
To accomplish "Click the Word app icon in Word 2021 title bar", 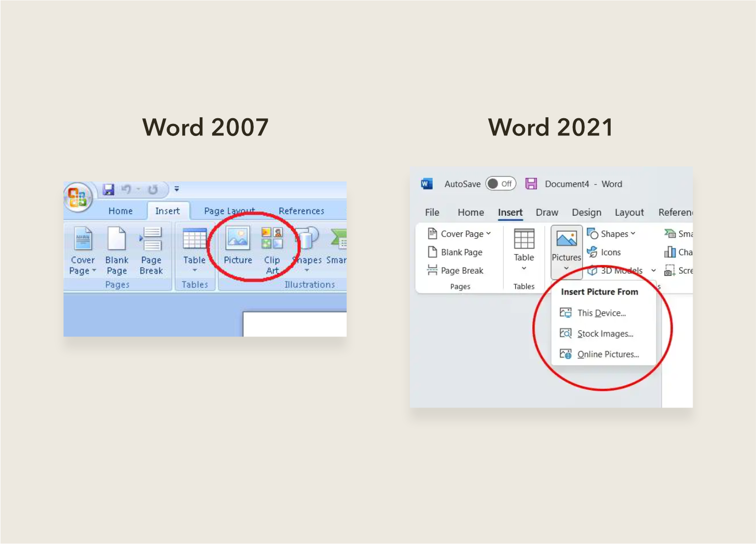I will tap(427, 184).
